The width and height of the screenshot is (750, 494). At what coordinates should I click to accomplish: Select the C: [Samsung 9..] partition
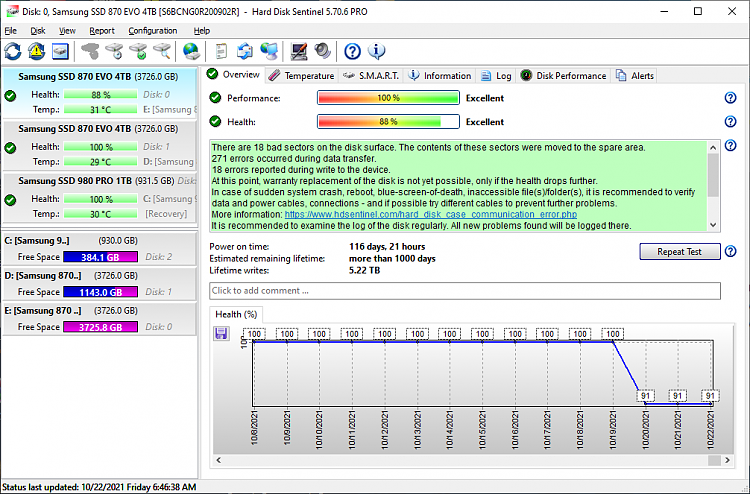(99, 249)
